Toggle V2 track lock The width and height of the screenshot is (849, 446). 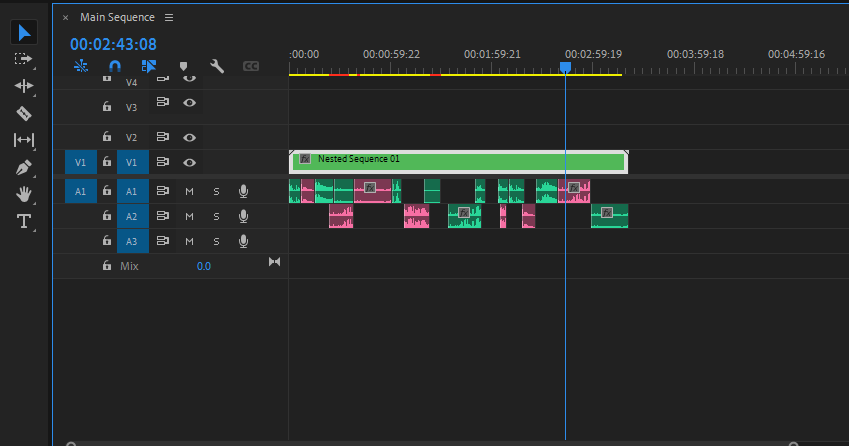[107, 137]
